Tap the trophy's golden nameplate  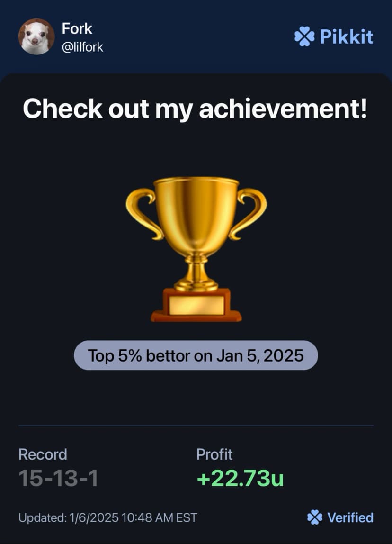196,305
